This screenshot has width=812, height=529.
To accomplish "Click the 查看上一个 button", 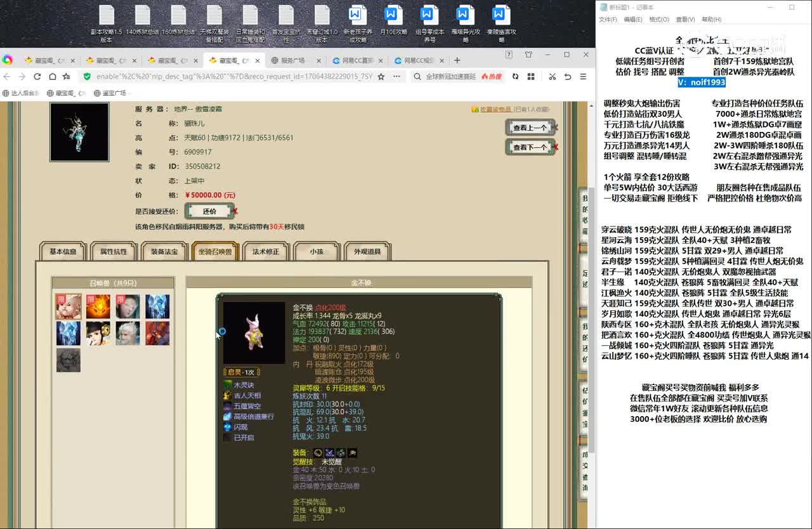I will pos(530,127).
